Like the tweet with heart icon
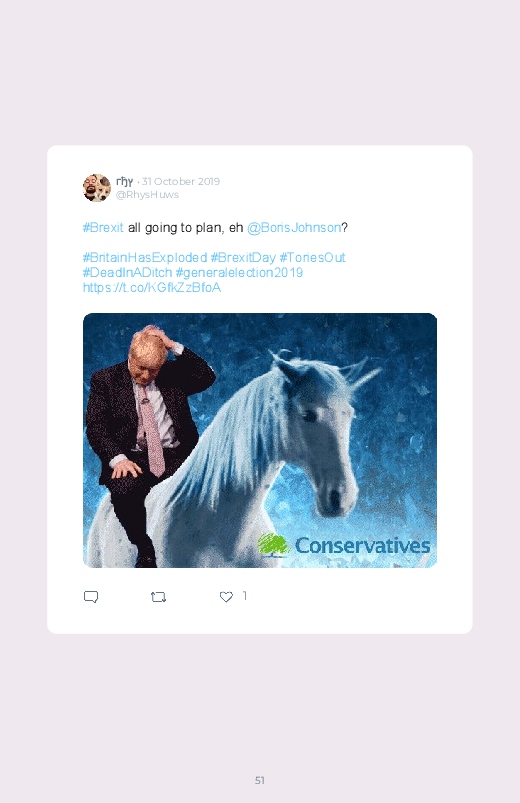Viewport: 520px width, 803px height. click(226, 597)
